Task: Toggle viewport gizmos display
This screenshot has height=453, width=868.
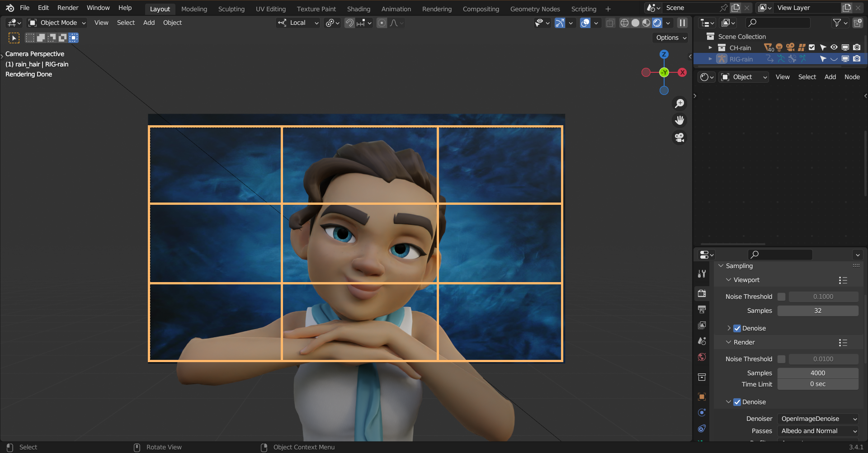Action: point(560,23)
